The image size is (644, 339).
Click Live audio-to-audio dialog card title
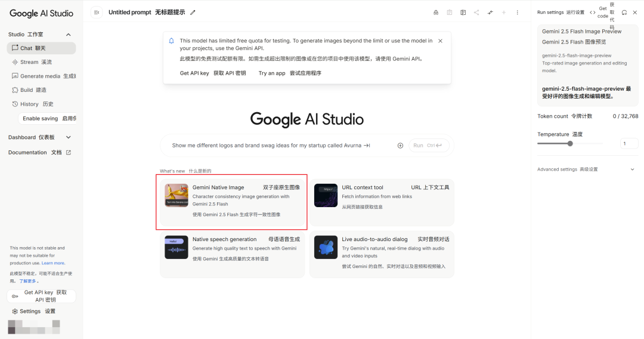point(374,239)
